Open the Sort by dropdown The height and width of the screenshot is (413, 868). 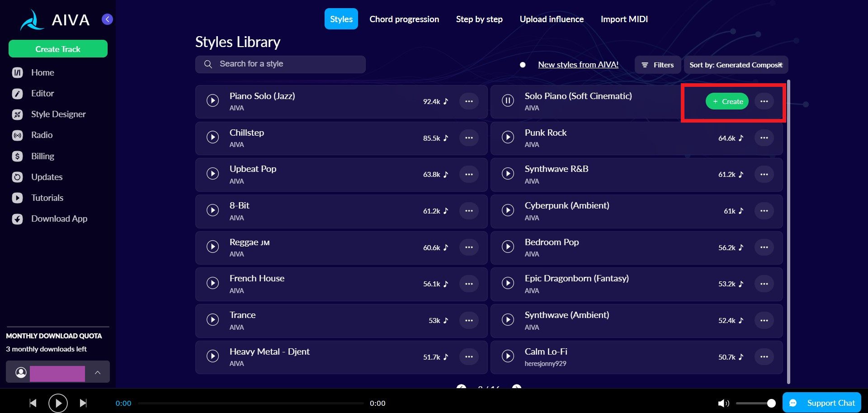[736, 65]
